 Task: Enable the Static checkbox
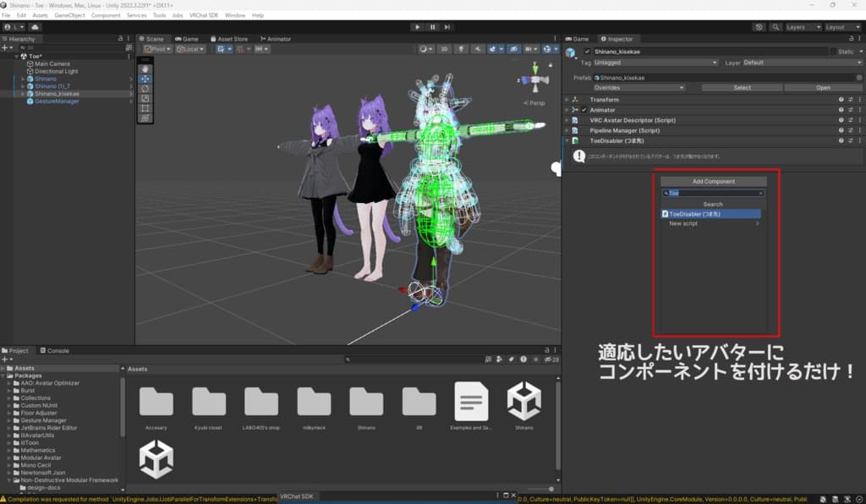coord(834,52)
